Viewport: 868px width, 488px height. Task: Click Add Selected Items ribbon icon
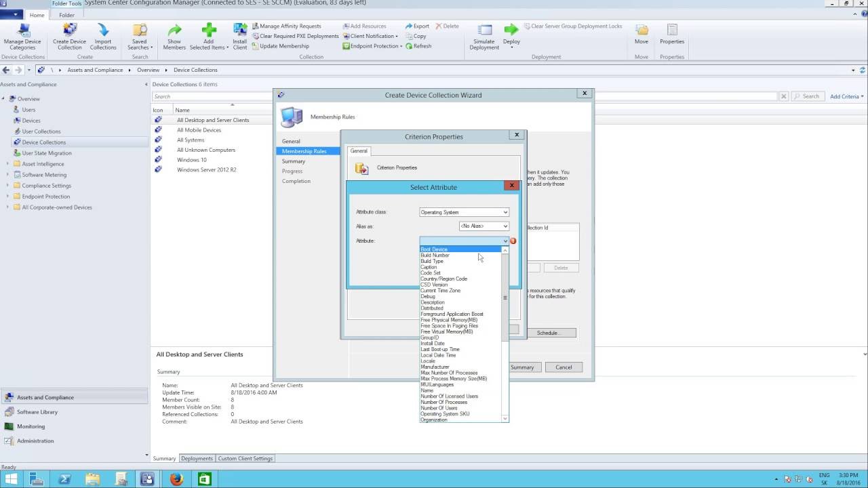click(x=208, y=37)
